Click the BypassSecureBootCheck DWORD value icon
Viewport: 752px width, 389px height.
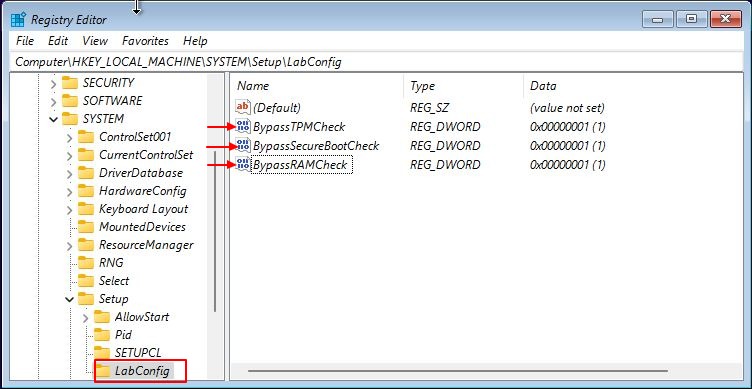(243, 146)
